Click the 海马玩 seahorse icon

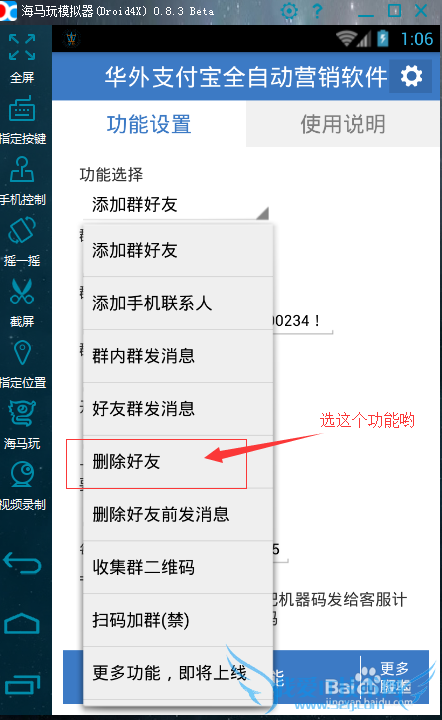[22, 413]
